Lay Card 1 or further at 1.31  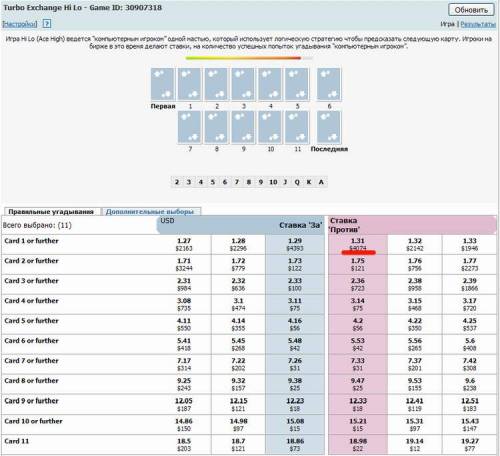point(358,244)
